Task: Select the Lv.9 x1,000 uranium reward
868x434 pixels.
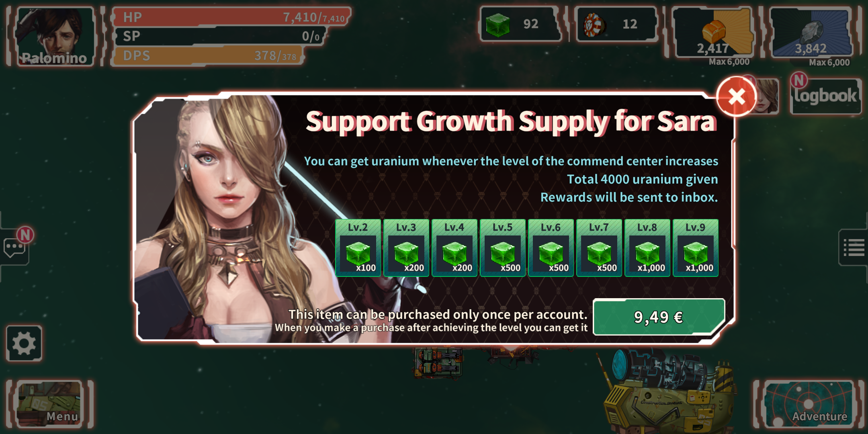Action: (x=695, y=248)
